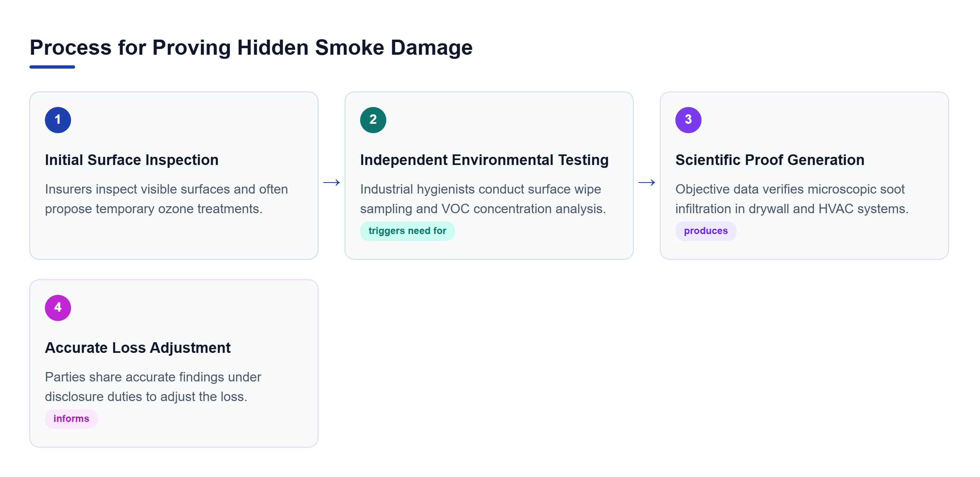This screenshot has width=980, height=477.
Task: Click the arrow between steps 2 and 3
Action: (x=647, y=183)
